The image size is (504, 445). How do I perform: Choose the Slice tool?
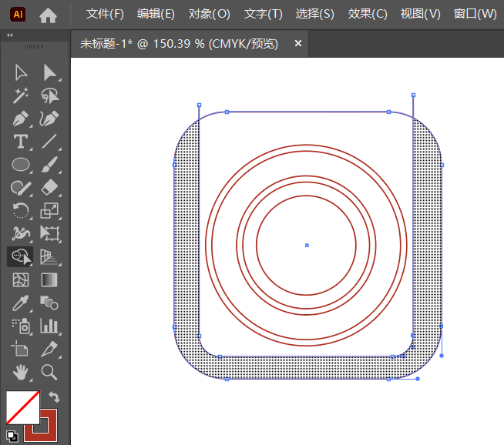pos(49,349)
